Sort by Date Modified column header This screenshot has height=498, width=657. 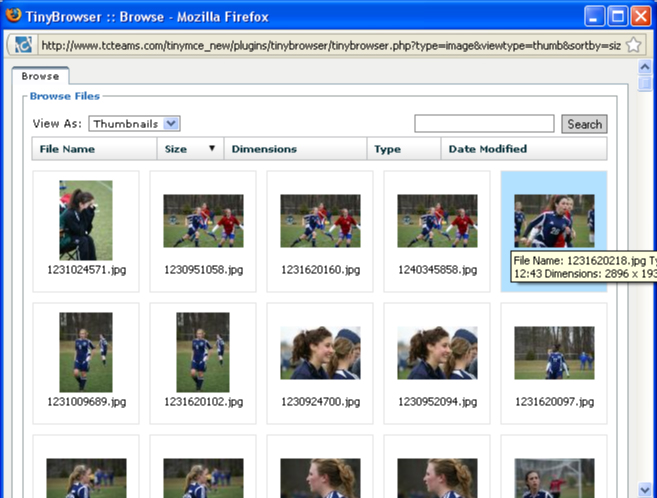[x=524, y=149]
